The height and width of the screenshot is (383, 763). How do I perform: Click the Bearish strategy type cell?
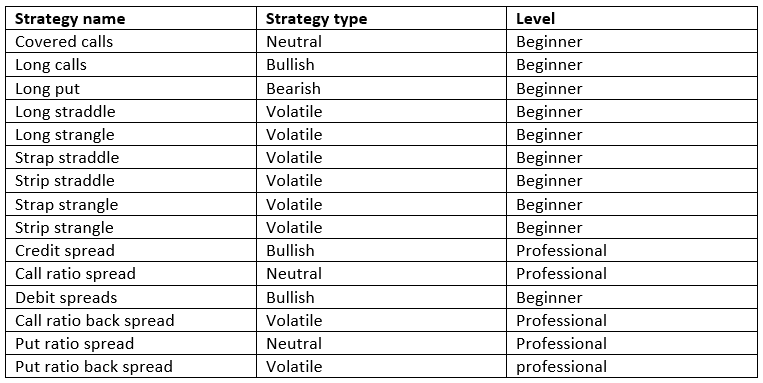(382, 88)
